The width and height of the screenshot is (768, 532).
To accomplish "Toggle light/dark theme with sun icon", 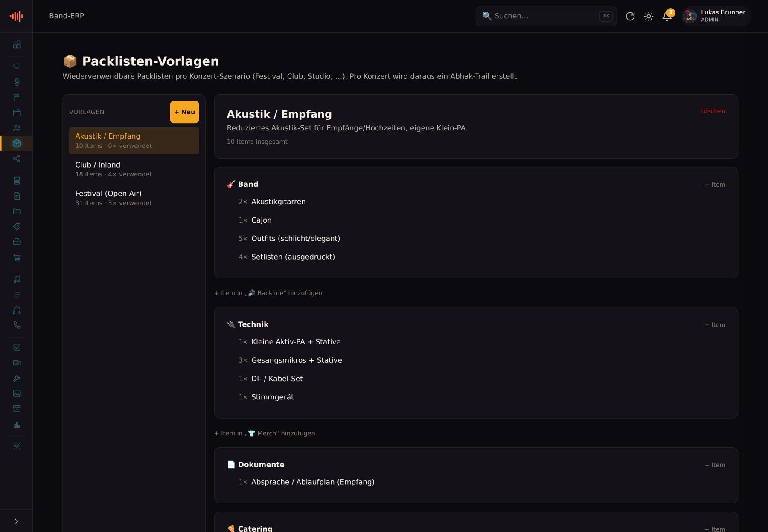I will point(649,16).
